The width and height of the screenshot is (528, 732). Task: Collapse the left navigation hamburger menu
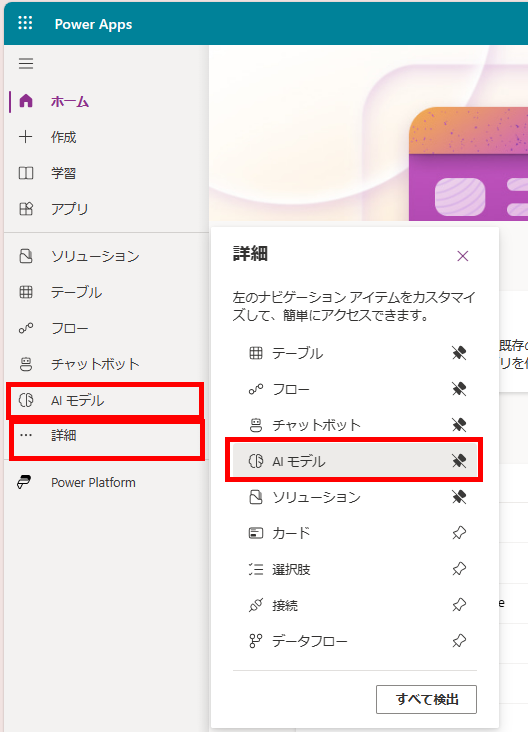pyautogui.click(x=26, y=63)
